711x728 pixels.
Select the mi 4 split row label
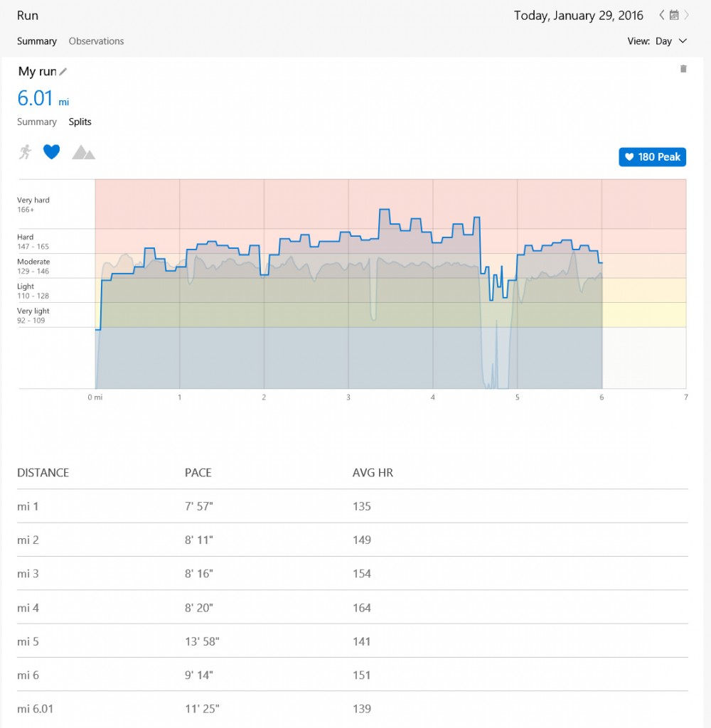point(28,608)
